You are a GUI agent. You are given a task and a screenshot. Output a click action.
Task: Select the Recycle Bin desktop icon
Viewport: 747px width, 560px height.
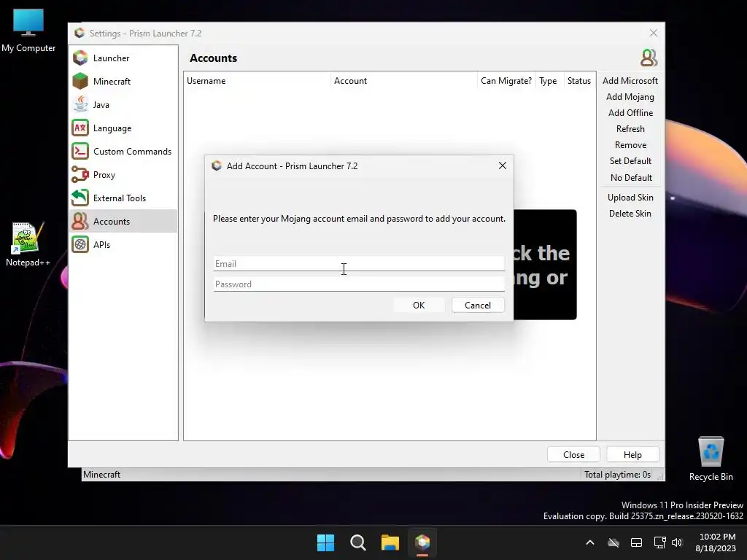pyautogui.click(x=711, y=459)
